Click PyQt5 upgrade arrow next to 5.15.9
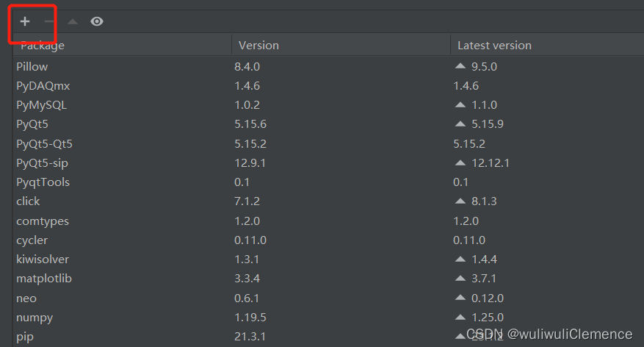Screen dimensions: 644x347 [460, 124]
